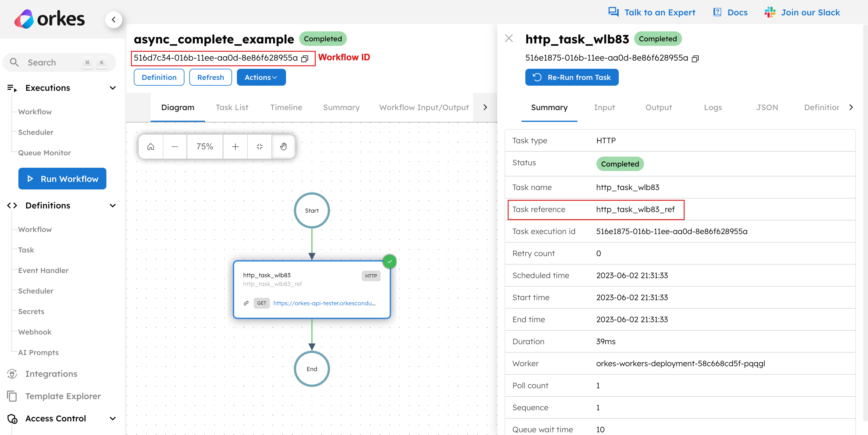Image resolution: width=868 pixels, height=435 pixels.
Task: Click the Access Control lock icon
Action: click(x=12, y=418)
